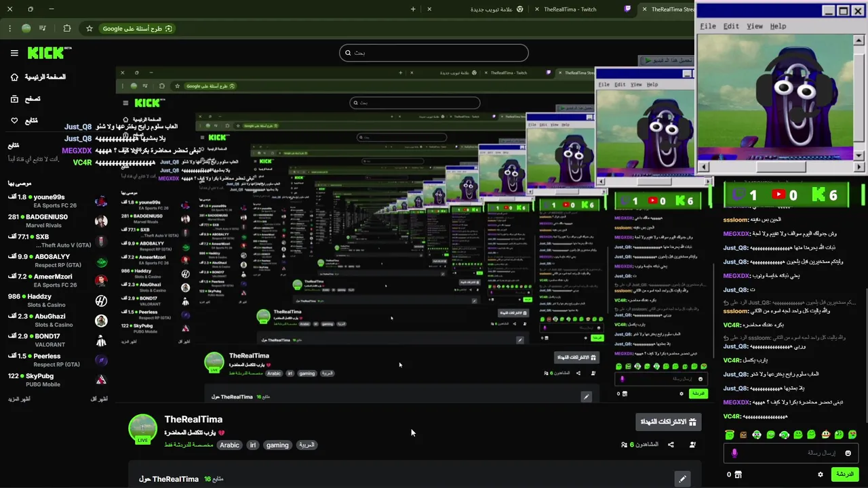Open chat settings gear icon
The width and height of the screenshot is (868, 488).
[x=820, y=474]
